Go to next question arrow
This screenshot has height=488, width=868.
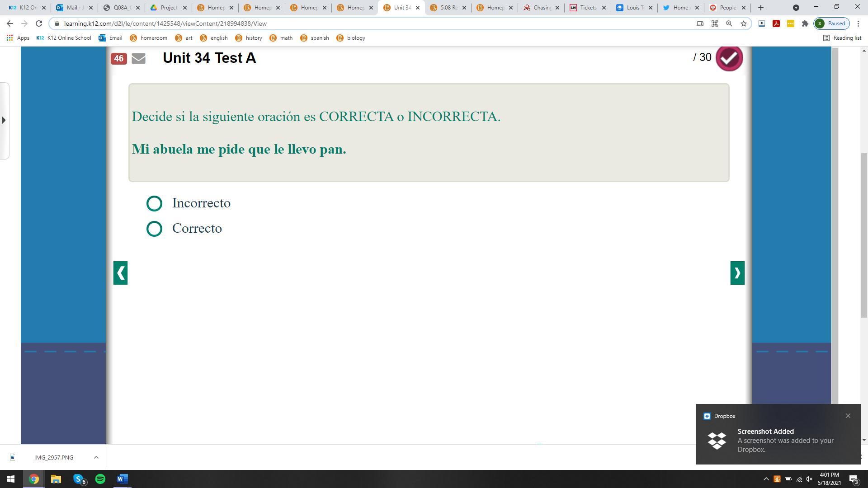737,273
